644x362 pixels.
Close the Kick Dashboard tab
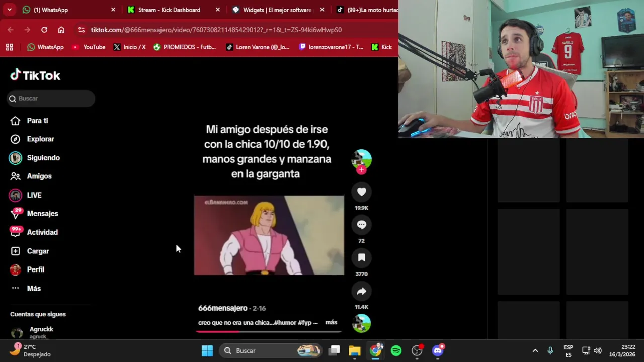218,10
